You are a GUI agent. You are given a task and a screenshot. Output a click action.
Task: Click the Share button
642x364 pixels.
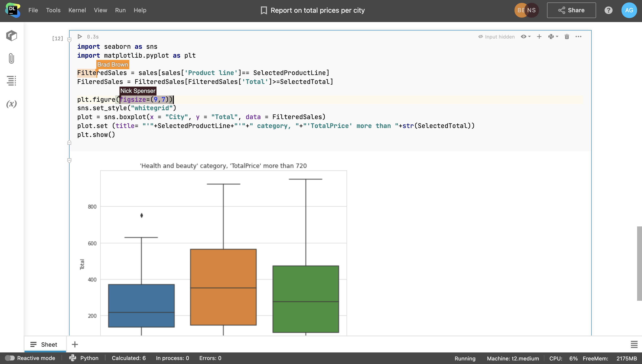(x=571, y=10)
